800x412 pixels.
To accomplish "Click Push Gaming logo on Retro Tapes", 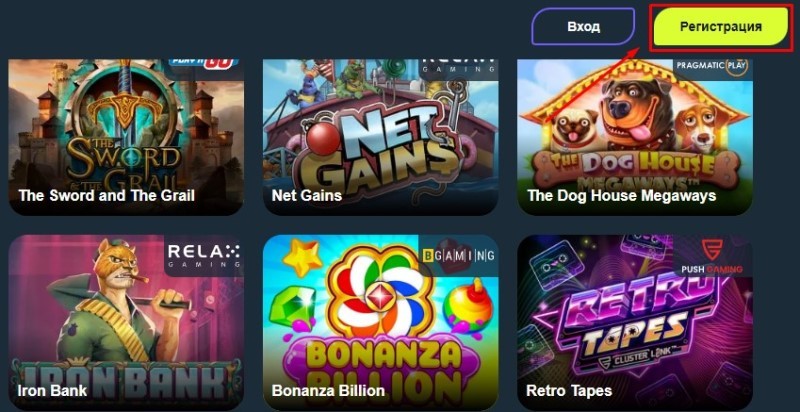I will point(713,255).
